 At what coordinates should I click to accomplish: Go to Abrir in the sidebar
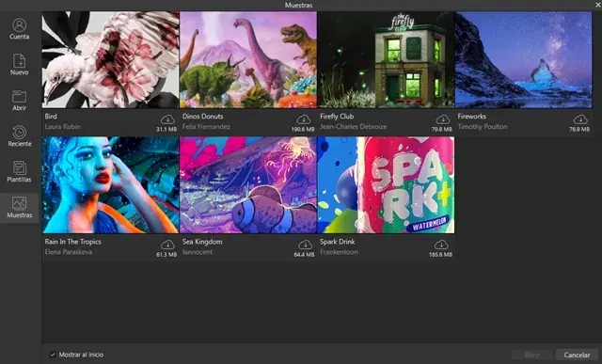coord(19,101)
